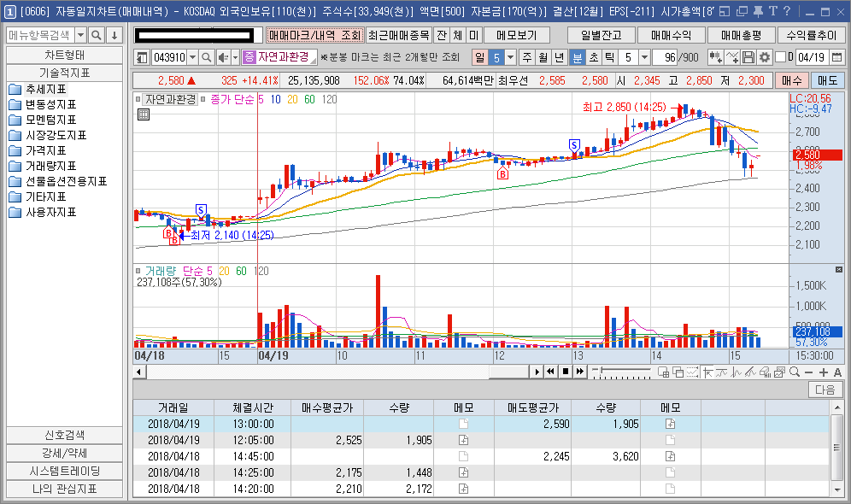Close the volume panel x button
851x504 pixels.
click(x=838, y=270)
